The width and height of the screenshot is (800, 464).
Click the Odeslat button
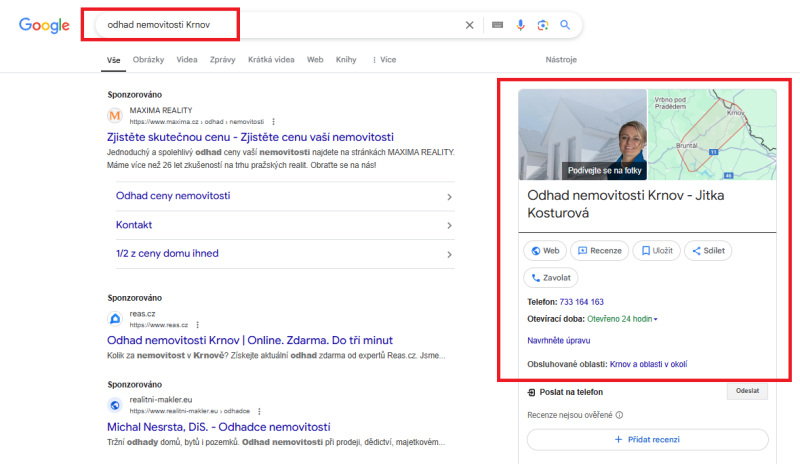pyautogui.click(x=747, y=391)
